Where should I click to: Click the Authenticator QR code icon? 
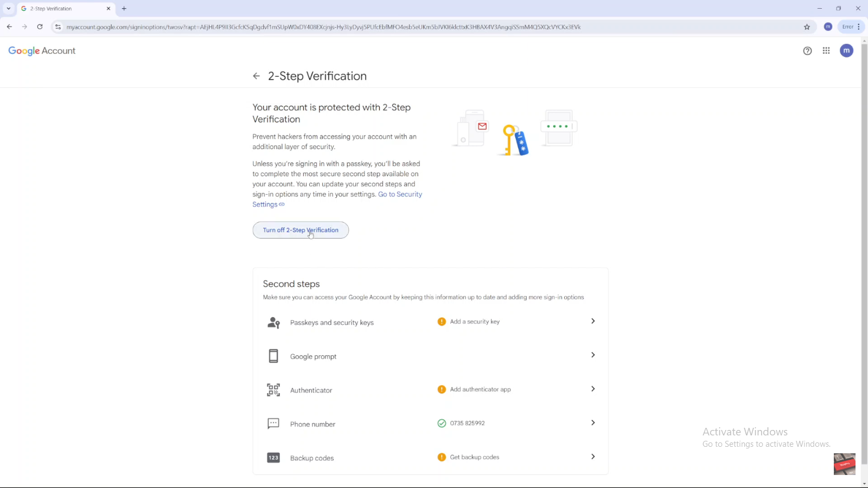tap(273, 390)
